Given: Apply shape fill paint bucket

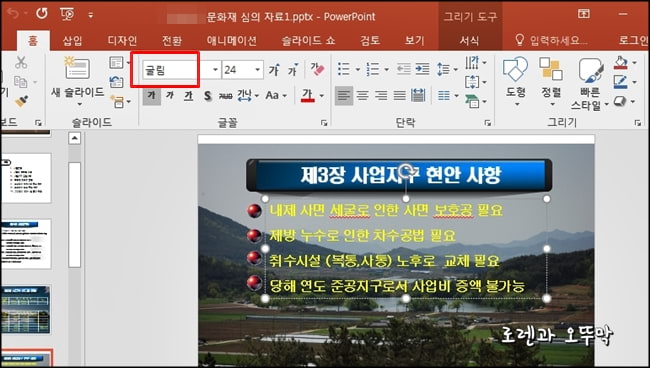Looking at the screenshot, I should tap(621, 63).
